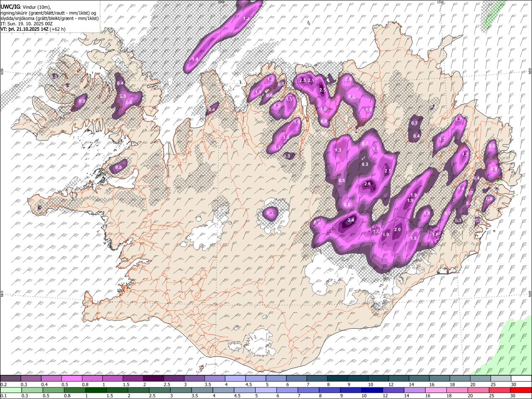Image resolution: width=532 pixels, height=399 pixels.
Task: Click the 15W longitude label at top edge
Action: point(440,2)
